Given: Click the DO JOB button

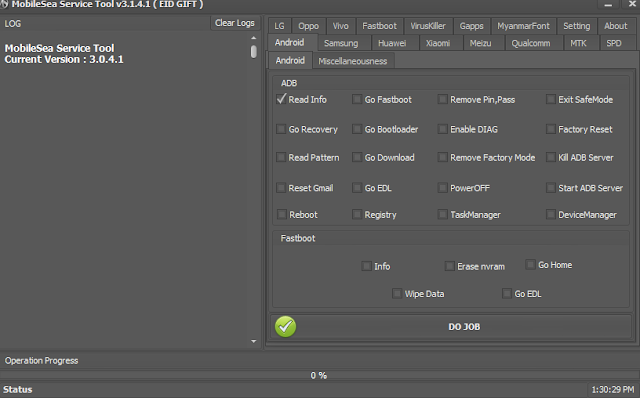Looking at the screenshot, I should click(451, 327).
